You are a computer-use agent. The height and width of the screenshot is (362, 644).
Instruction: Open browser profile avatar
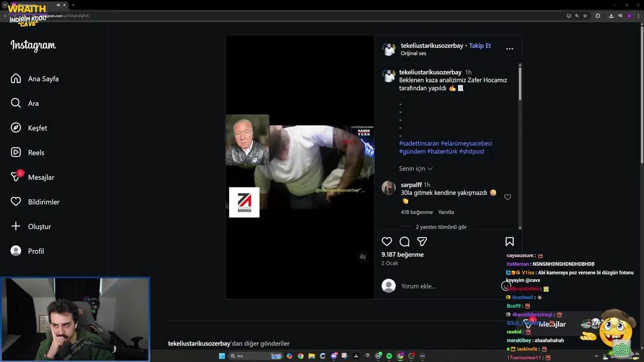(629, 16)
